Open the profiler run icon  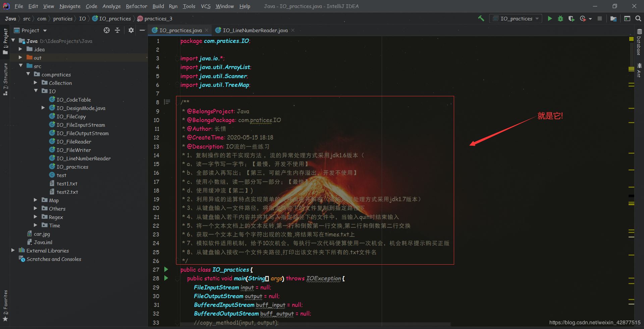click(x=583, y=18)
